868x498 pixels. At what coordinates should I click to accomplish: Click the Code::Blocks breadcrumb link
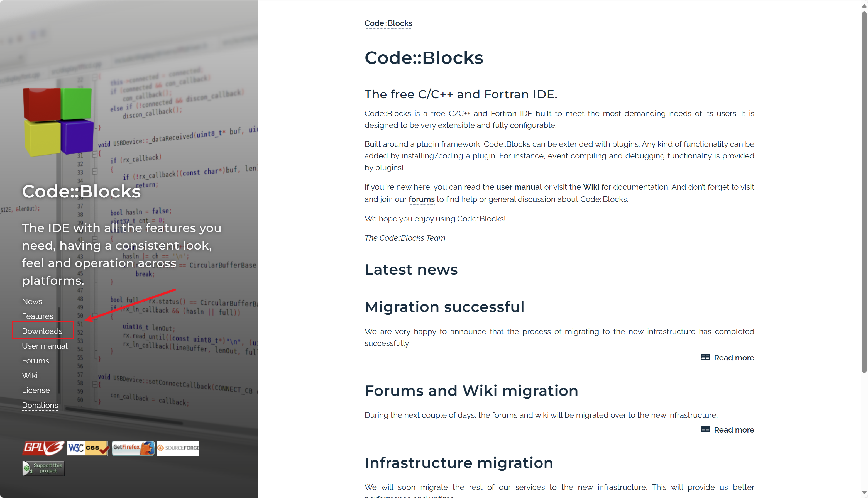pos(388,23)
